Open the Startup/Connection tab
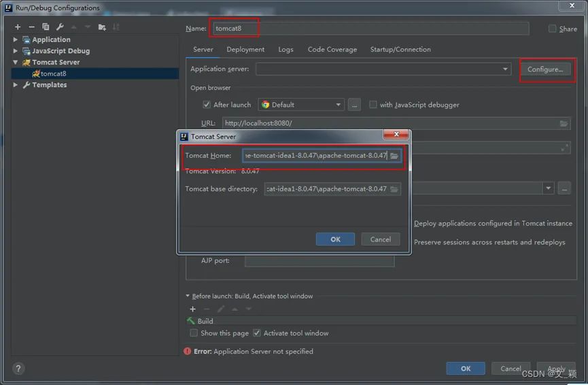Screen dimensions: 588x385 (x=400, y=50)
